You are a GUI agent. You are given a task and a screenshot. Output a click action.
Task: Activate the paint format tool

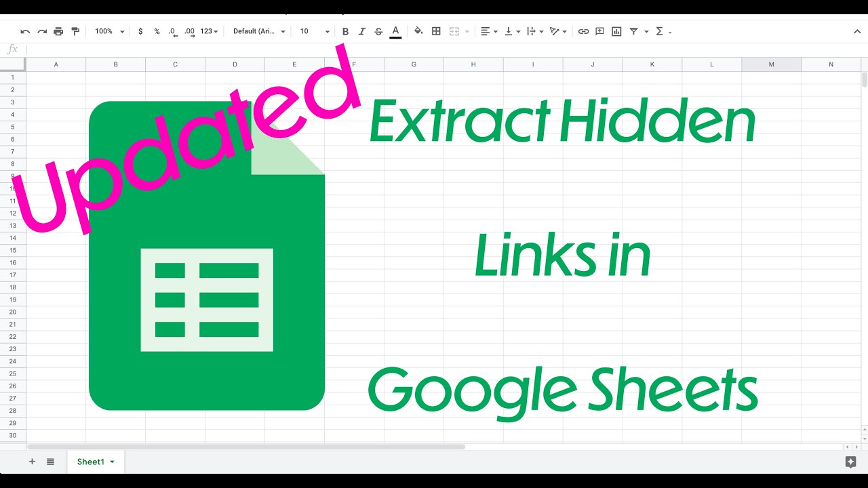click(x=75, y=31)
